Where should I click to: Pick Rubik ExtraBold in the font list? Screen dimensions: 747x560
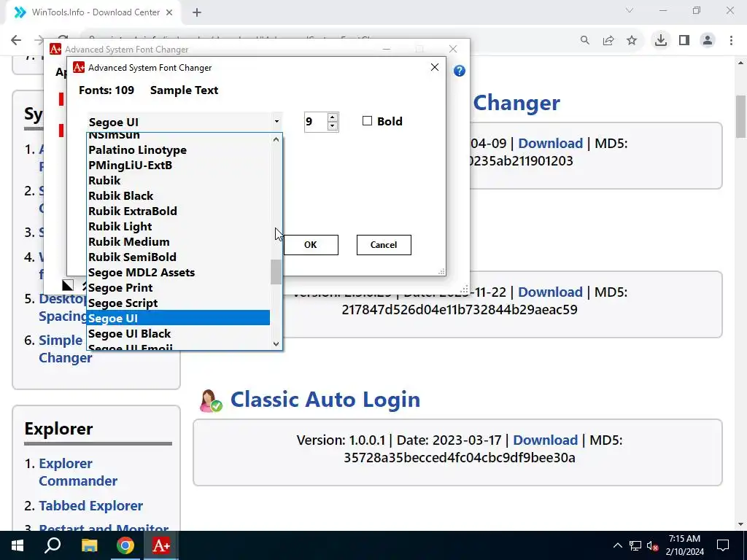178,211
